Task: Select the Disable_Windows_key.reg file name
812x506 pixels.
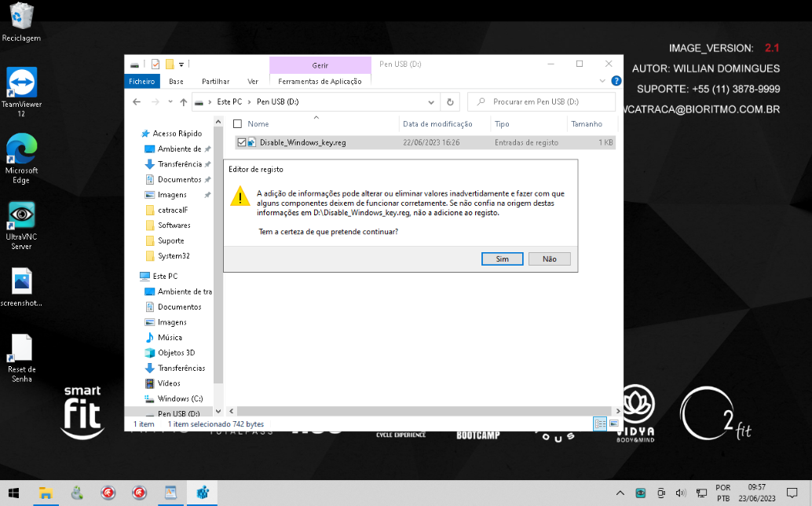Action: (303, 142)
